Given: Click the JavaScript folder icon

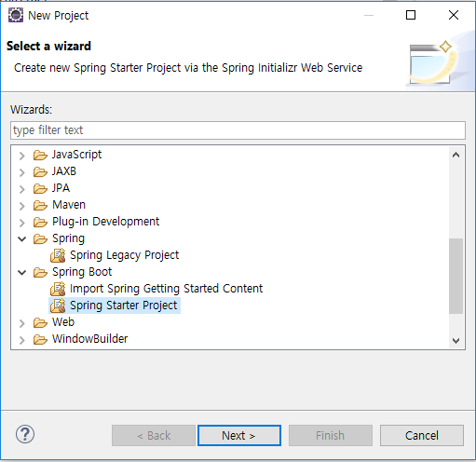Looking at the screenshot, I should pos(40,155).
